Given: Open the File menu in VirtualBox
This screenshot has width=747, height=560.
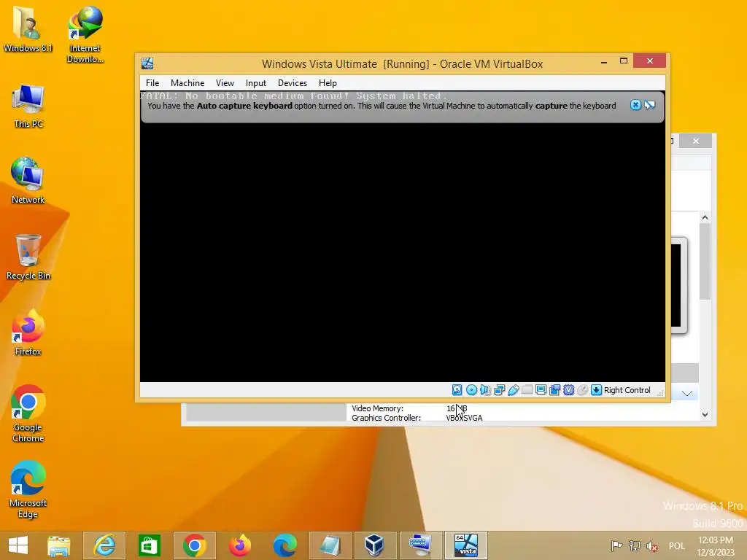Looking at the screenshot, I should [x=152, y=83].
